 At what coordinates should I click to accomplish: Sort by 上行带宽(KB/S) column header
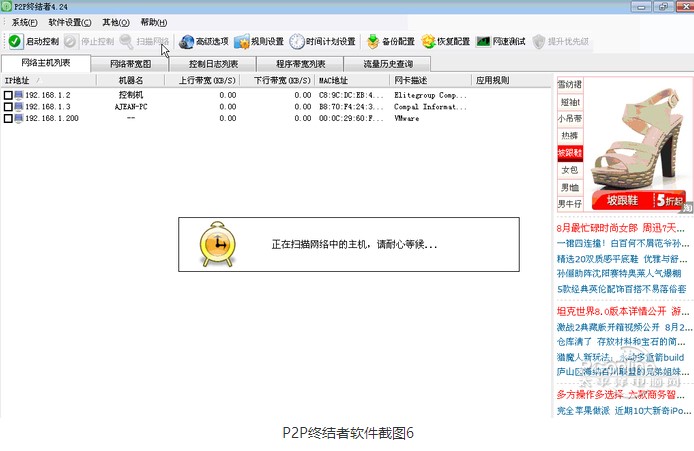(202, 80)
